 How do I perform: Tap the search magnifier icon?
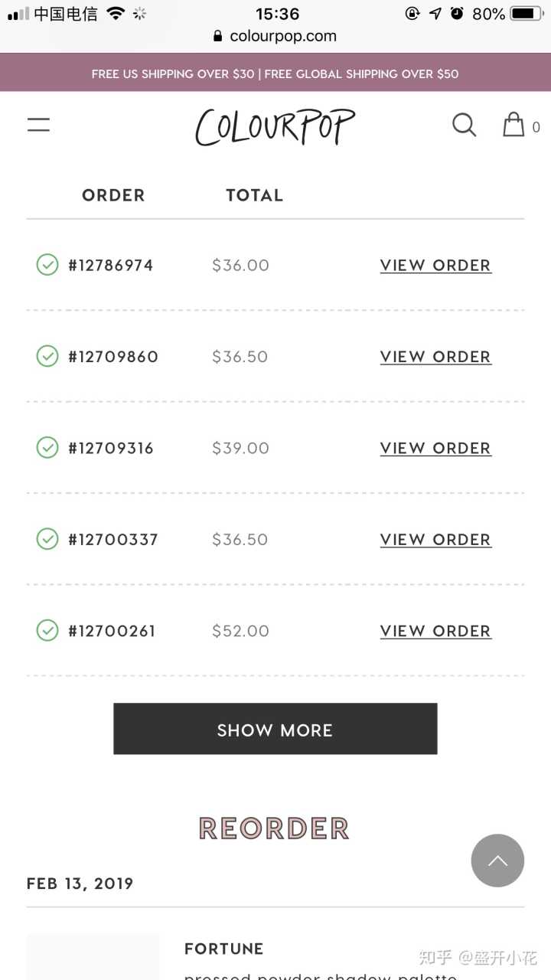464,125
